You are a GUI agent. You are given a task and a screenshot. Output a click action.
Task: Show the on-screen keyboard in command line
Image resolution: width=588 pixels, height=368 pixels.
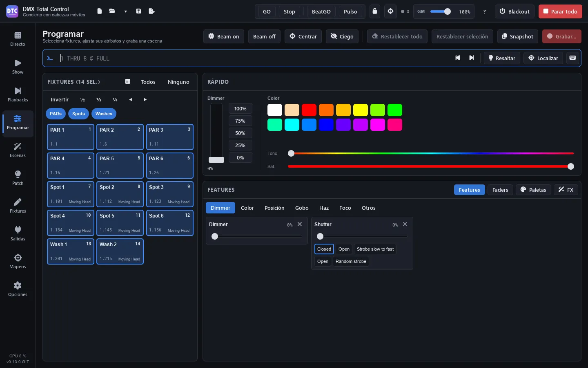click(573, 58)
